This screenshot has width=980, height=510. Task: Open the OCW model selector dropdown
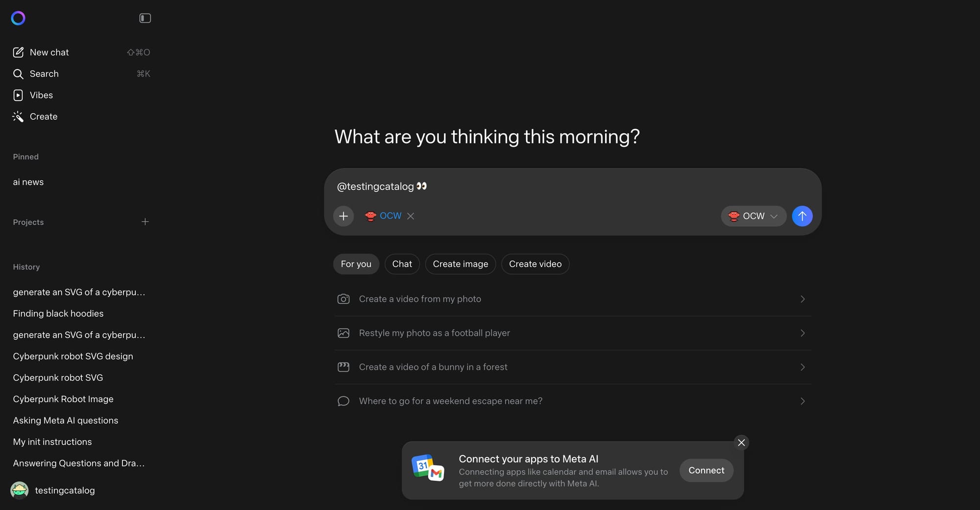753,216
